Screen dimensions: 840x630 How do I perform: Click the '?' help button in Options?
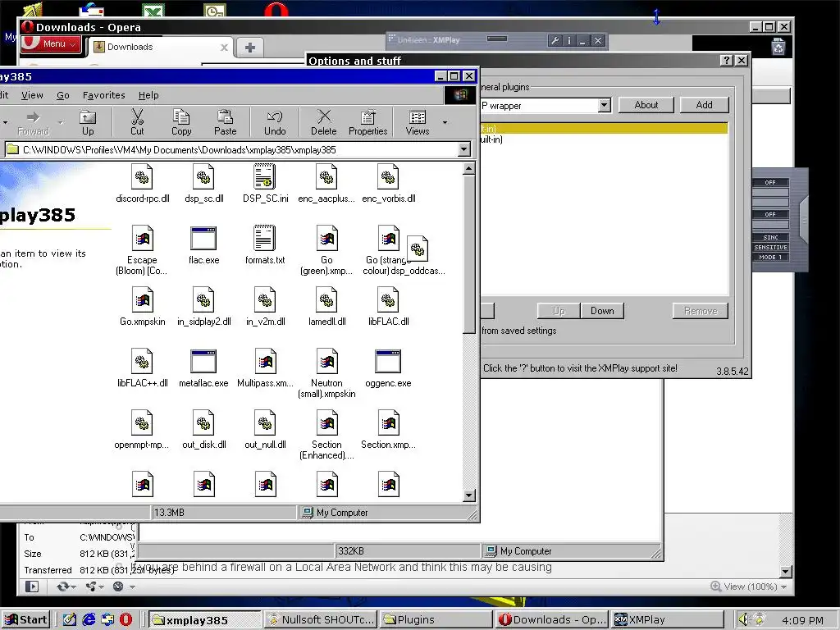coord(727,61)
